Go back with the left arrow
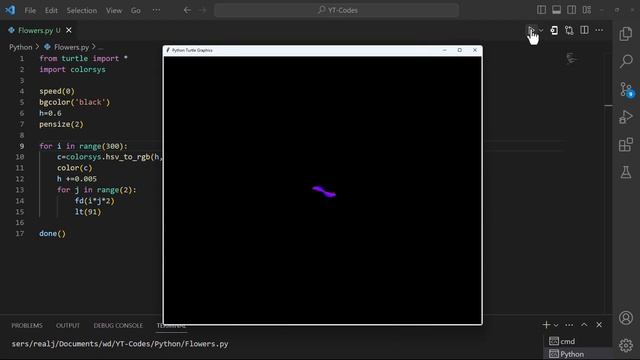This screenshot has width=640, height=360. pyautogui.click(x=187, y=10)
